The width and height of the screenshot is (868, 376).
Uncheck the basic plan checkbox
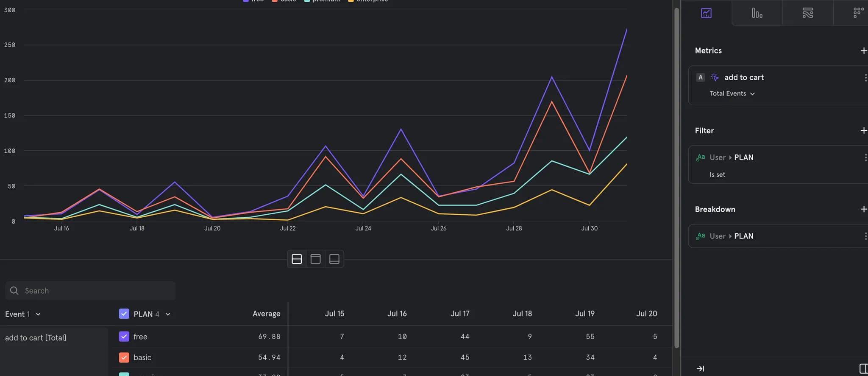(124, 357)
